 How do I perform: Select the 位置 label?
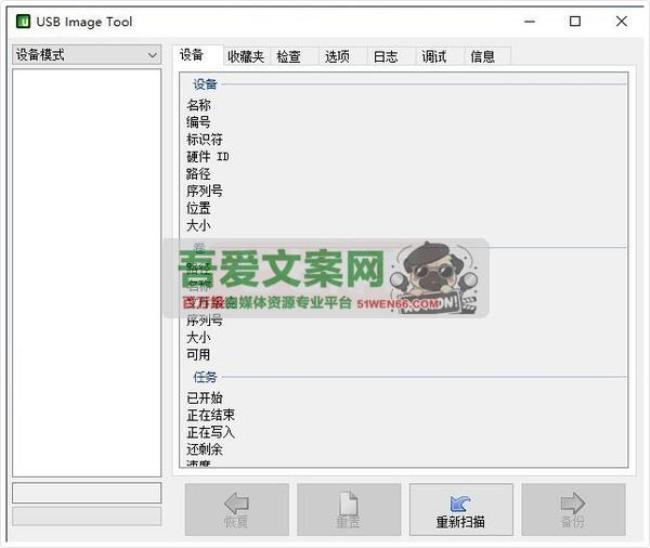[199, 208]
